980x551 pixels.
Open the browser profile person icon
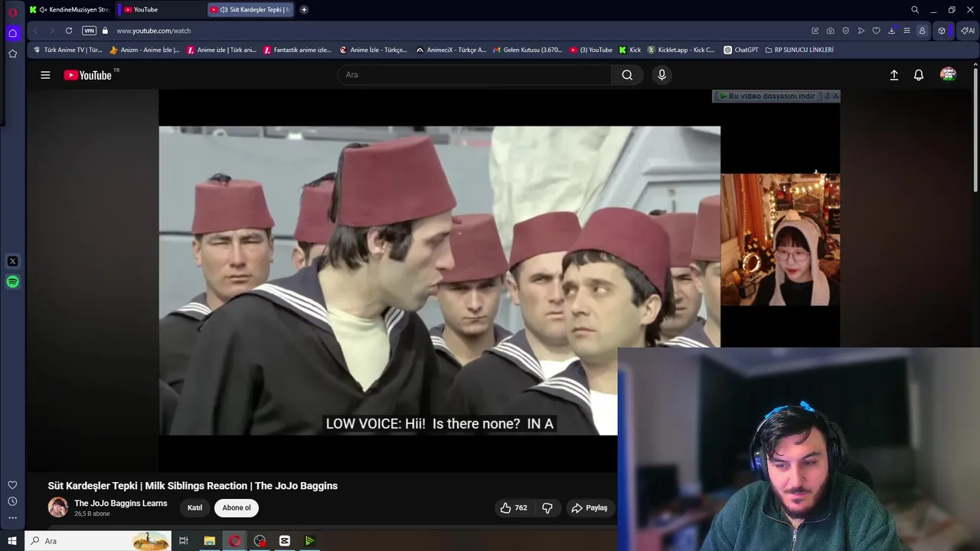click(922, 31)
